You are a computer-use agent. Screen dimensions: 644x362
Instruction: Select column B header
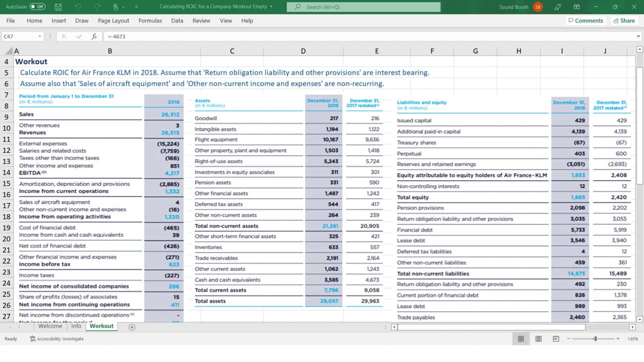pos(110,51)
